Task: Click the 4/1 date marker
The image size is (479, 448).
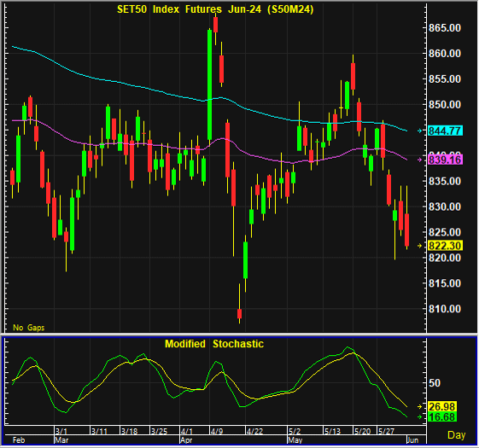Action: coord(187,431)
